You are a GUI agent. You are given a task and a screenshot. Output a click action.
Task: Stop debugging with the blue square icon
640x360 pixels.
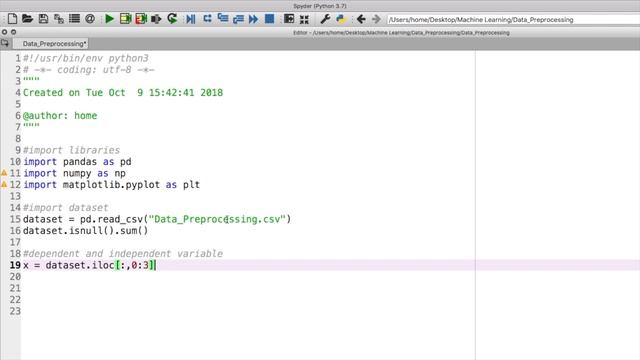(269, 19)
